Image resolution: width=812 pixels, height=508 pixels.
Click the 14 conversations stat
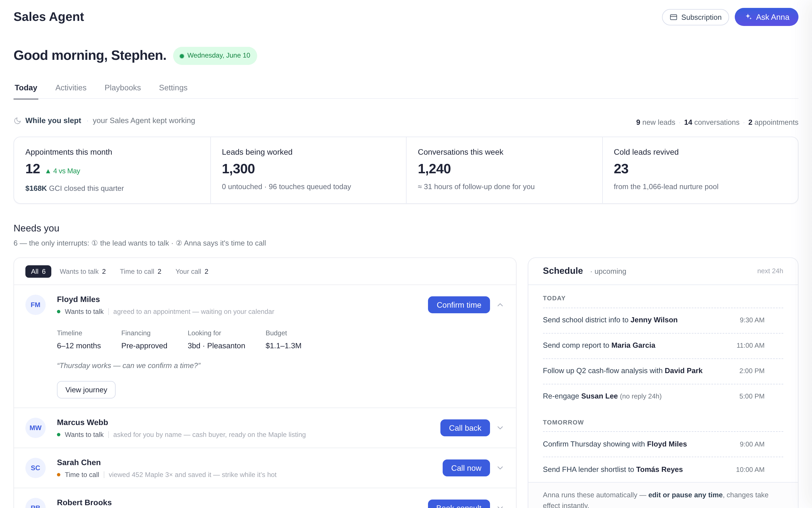coord(712,122)
